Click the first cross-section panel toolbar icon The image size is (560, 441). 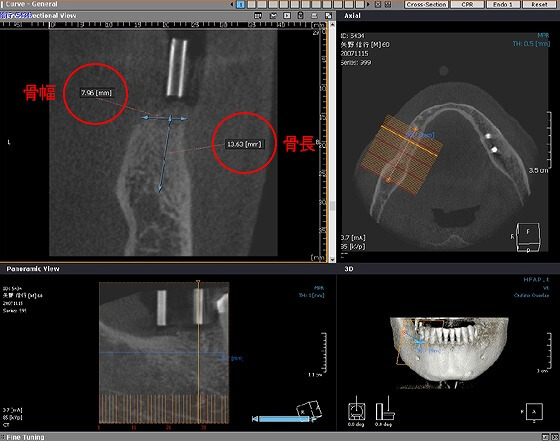pos(258,16)
